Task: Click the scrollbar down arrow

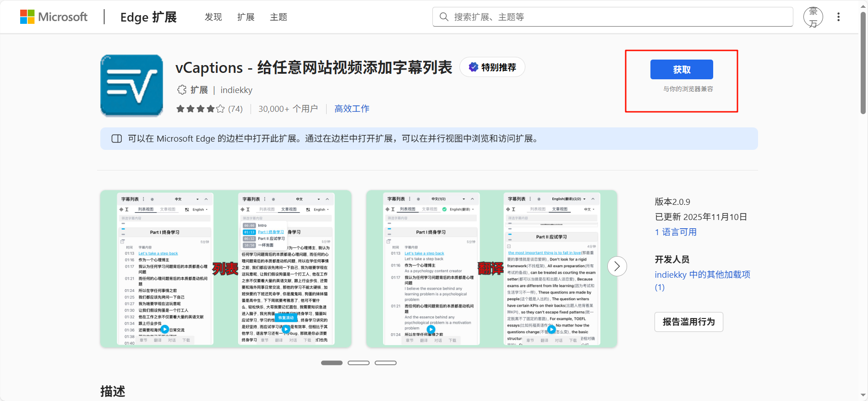Action: tap(863, 395)
